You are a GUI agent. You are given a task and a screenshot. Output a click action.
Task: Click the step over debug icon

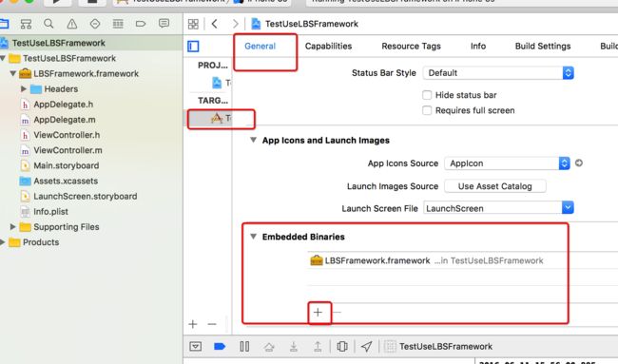269,347
